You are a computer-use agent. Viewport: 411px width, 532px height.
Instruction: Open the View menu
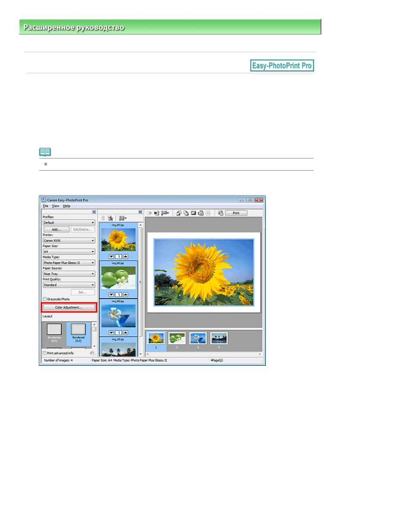56,206
